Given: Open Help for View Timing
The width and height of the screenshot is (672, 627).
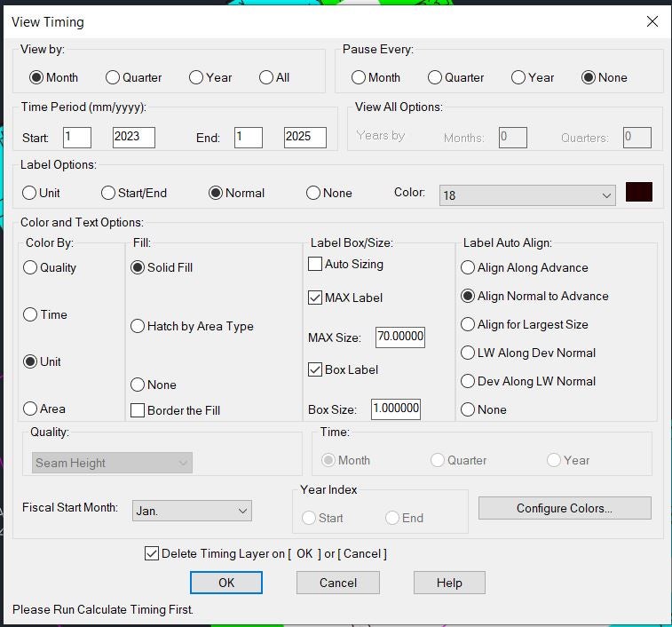Looking at the screenshot, I should pyautogui.click(x=449, y=583).
